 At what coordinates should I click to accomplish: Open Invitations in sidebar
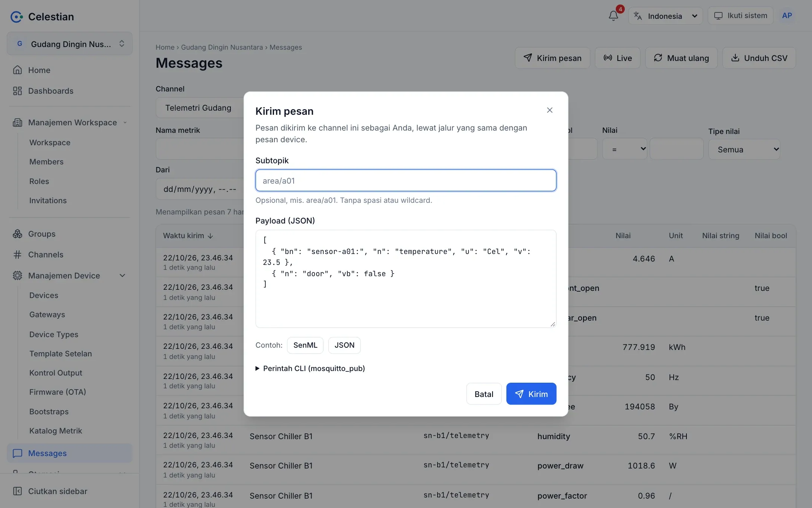point(48,201)
